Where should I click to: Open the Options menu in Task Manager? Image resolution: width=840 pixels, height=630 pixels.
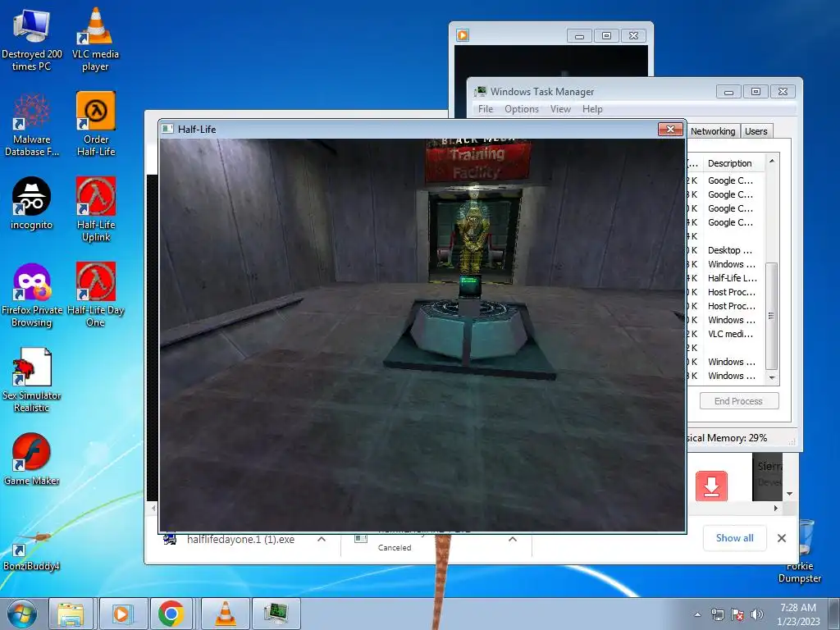(x=521, y=109)
